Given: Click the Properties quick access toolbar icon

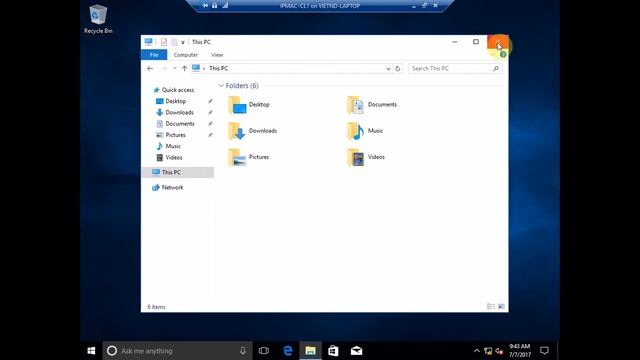Looking at the screenshot, I should click(x=164, y=42).
